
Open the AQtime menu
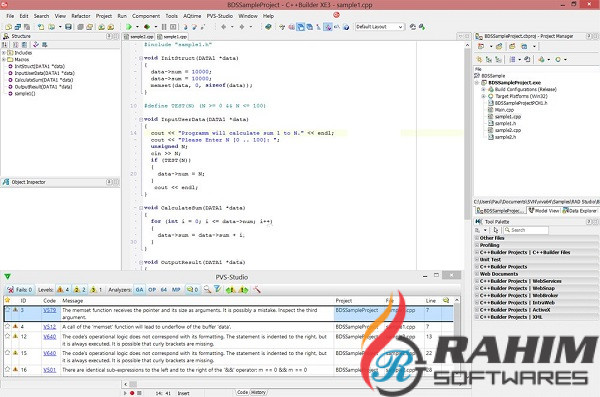click(x=192, y=16)
